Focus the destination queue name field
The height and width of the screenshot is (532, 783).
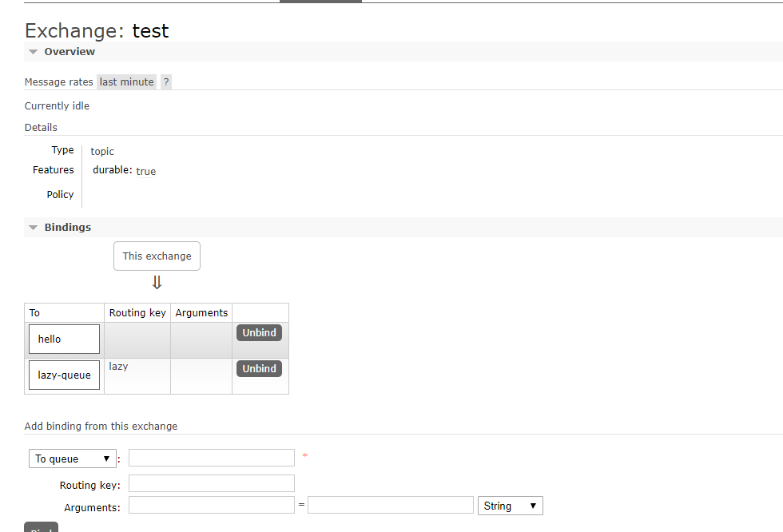[x=212, y=458]
